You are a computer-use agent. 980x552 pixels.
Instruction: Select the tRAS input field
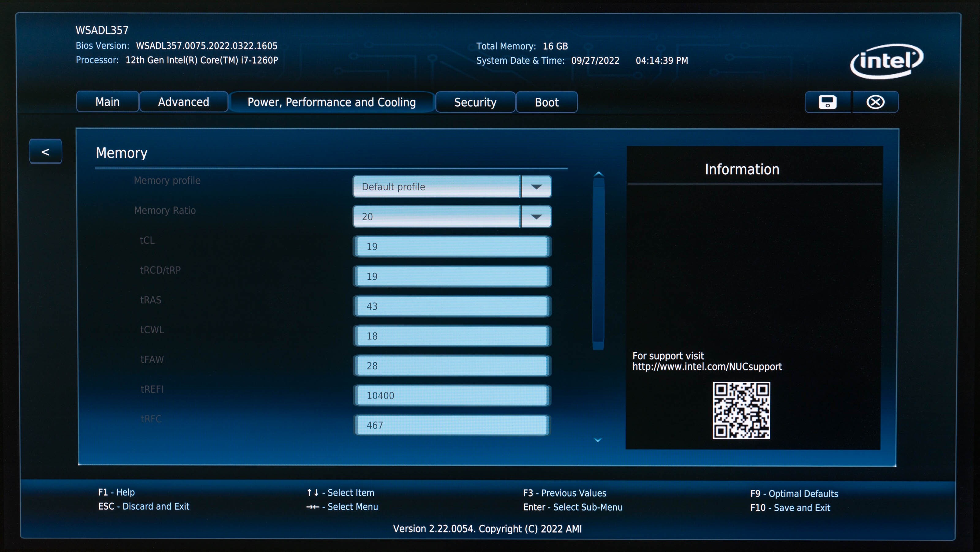(x=452, y=306)
